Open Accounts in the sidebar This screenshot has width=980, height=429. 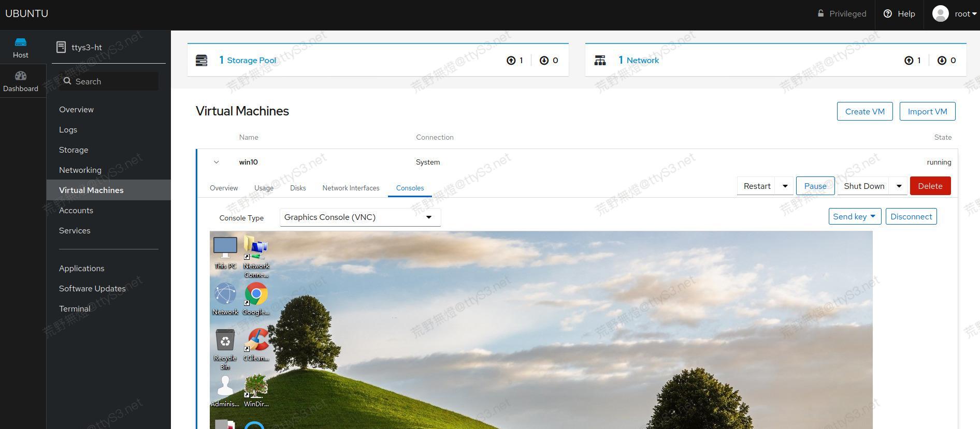click(76, 211)
